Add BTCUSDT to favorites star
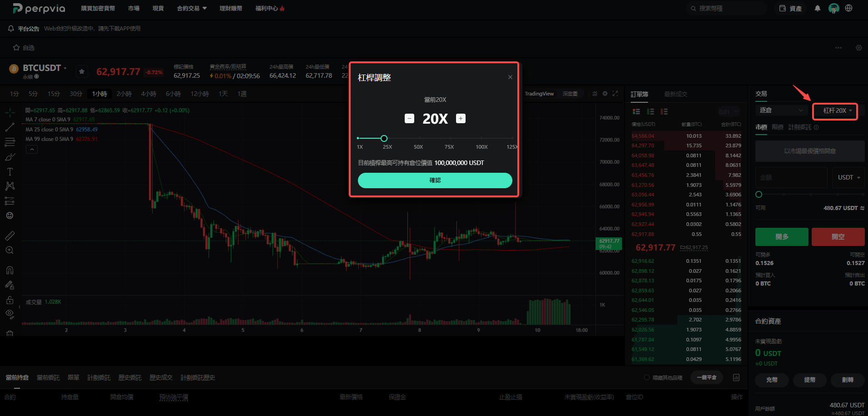Image resolution: width=868 pixels, height=416 pixels. point(82,71)
